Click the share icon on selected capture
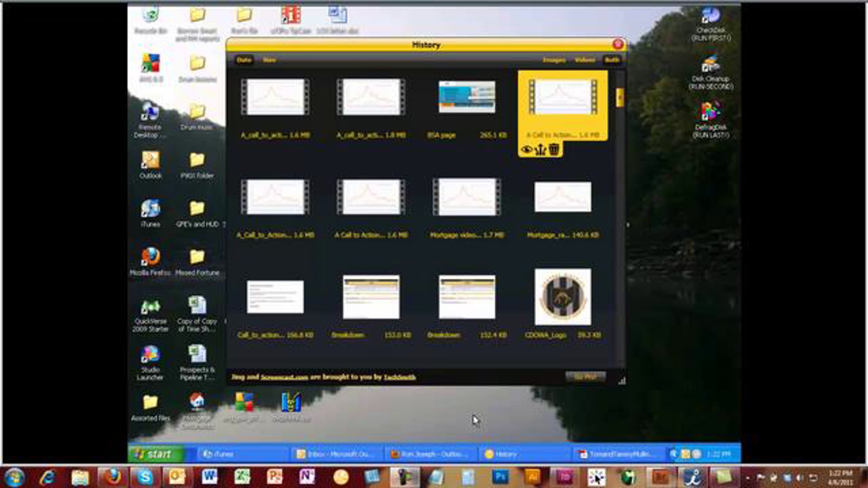Screen dimensions: 868x488 point(540,149)
